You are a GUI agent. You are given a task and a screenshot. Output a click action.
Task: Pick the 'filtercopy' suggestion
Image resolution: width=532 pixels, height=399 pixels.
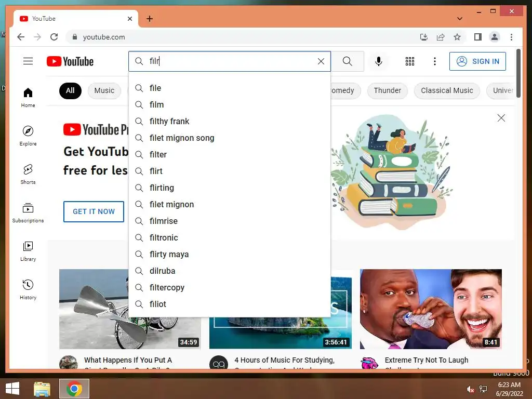230,288
